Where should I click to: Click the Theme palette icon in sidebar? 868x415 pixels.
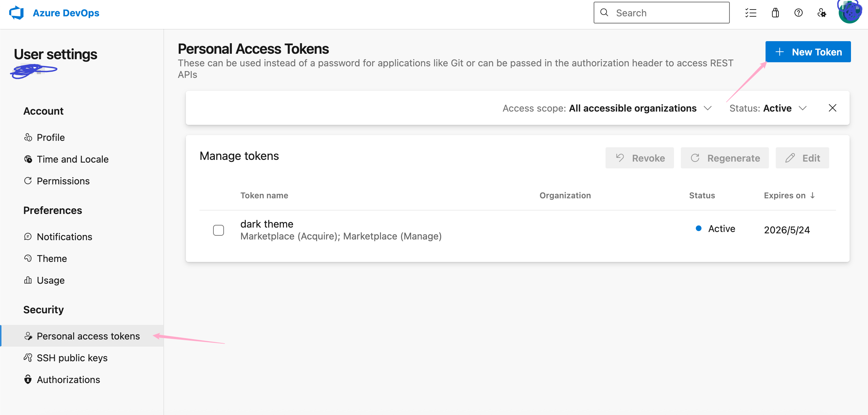point(28,258)
